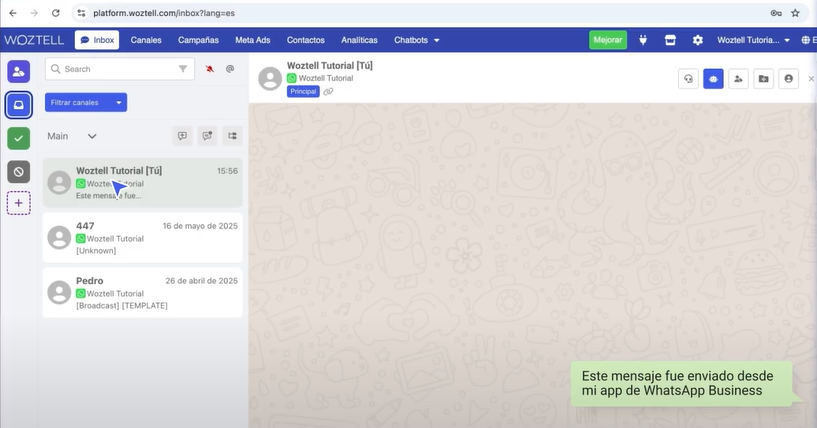Click the Woztell Tutorial [Tú] header name
The image size is (817, 428).
[329, 66]
